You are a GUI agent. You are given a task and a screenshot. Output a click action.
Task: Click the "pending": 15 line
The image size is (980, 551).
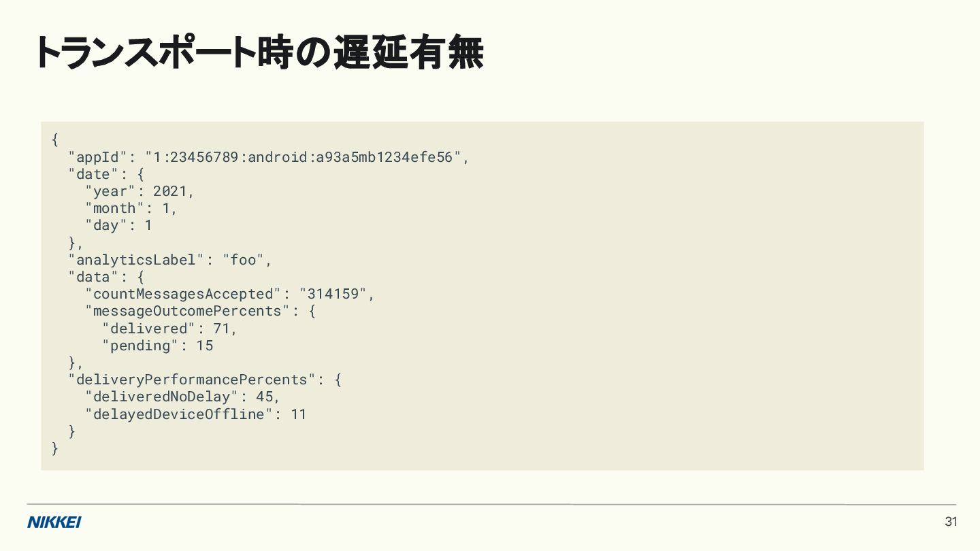[x=157, y=346]
